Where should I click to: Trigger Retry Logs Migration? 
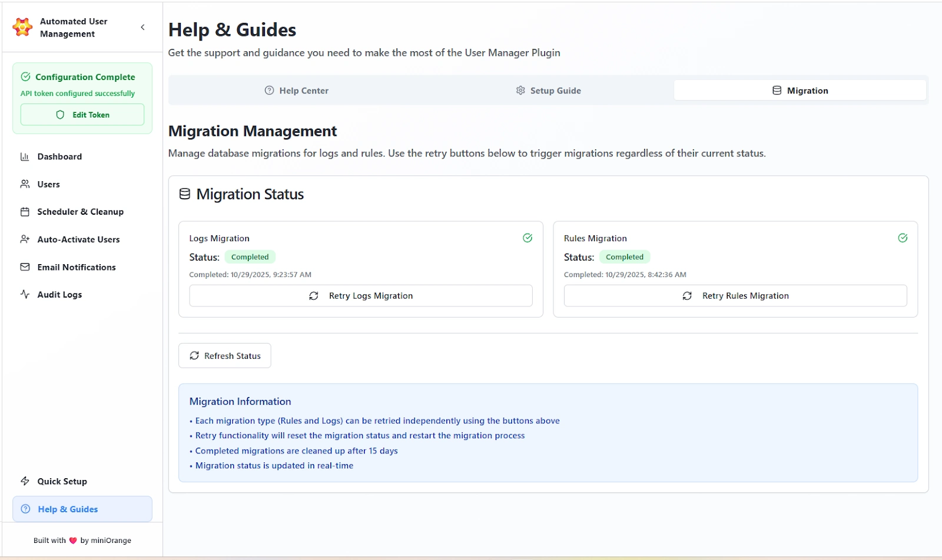(x=360, y=295)
